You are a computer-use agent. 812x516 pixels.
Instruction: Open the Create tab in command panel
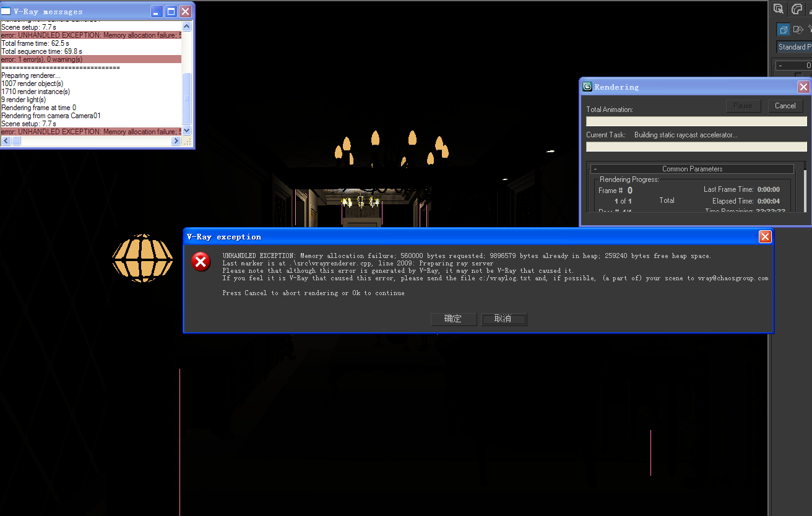click(779, 9)
